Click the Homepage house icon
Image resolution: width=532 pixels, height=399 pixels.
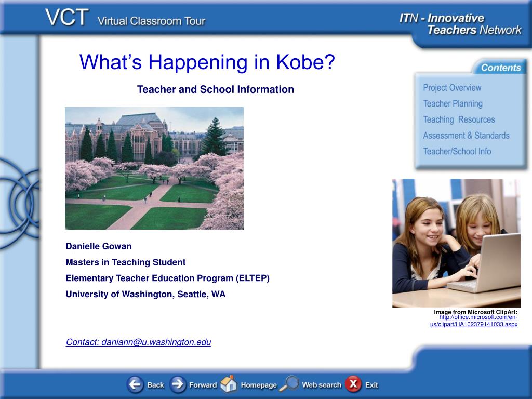point(229,384)
